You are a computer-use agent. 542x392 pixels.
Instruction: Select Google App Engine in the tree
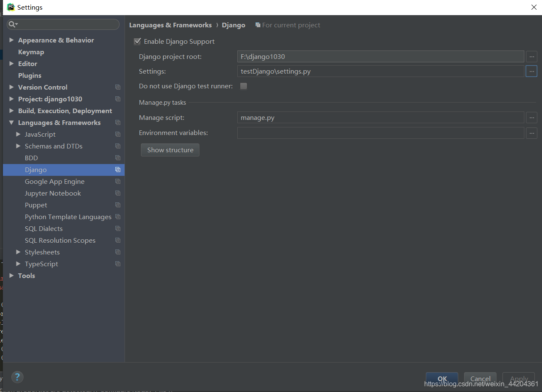click(55, 181)
